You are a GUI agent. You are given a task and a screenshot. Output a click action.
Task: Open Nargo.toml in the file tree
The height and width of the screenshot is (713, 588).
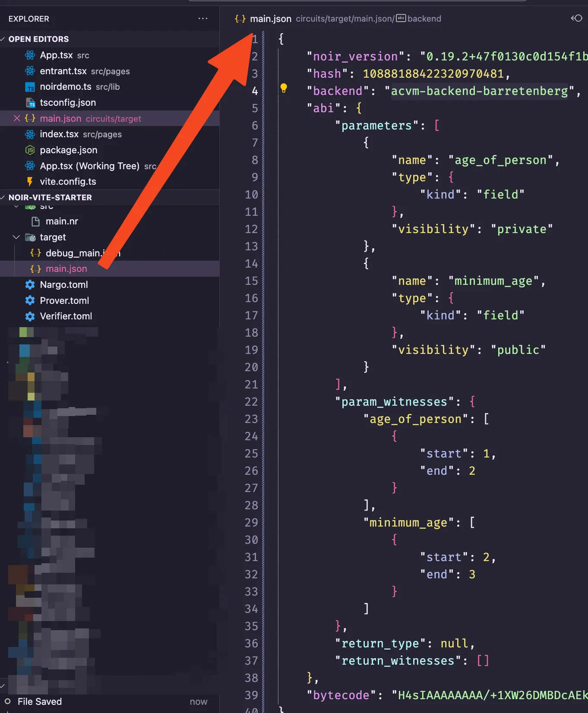coord(110,285)
